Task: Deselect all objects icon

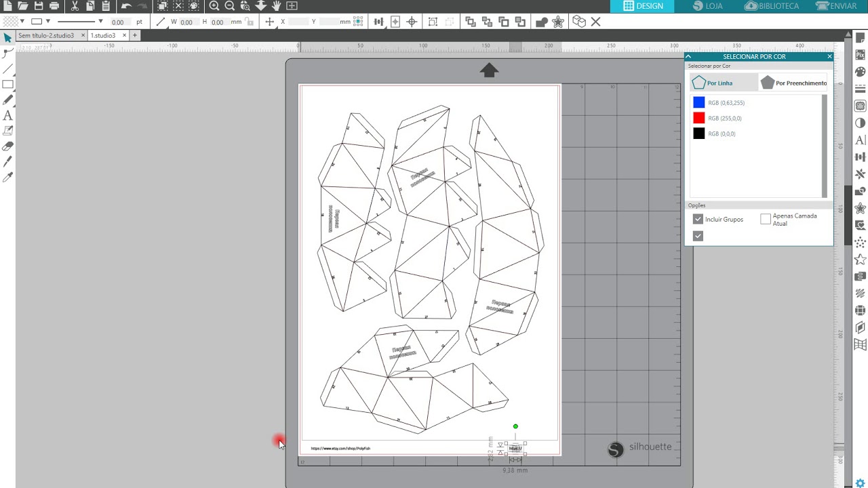Action: (x=178, y=6)
